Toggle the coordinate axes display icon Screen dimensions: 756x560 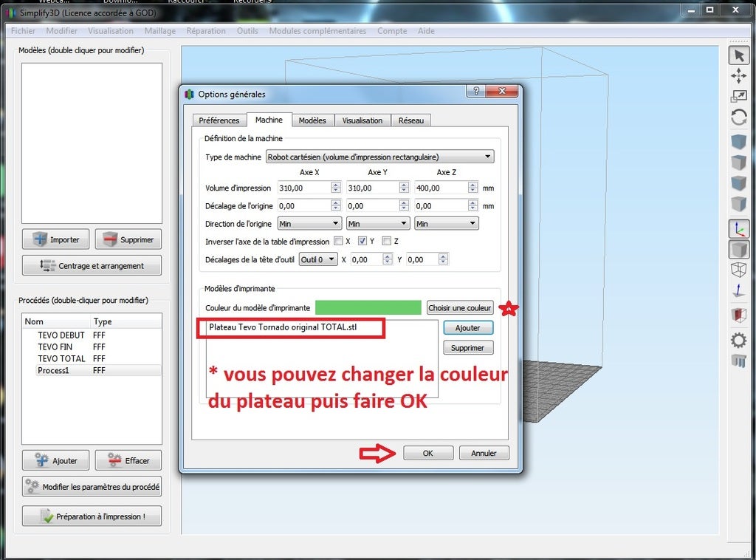coord(738,229)
